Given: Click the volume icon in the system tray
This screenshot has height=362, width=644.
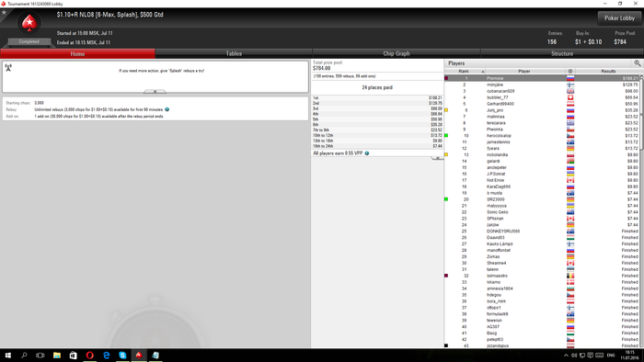Looking at the screenshot, I should click(x=574, y=356).
